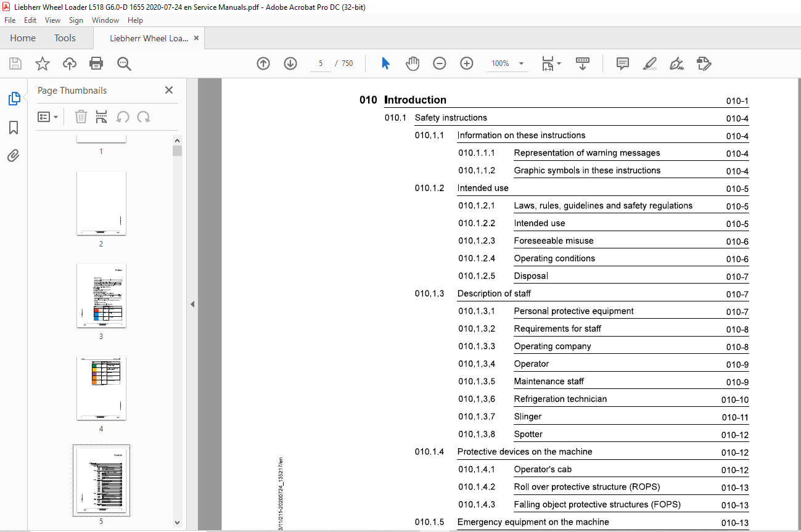
Task: Switch to the Home tab
Action: (23, 38)
